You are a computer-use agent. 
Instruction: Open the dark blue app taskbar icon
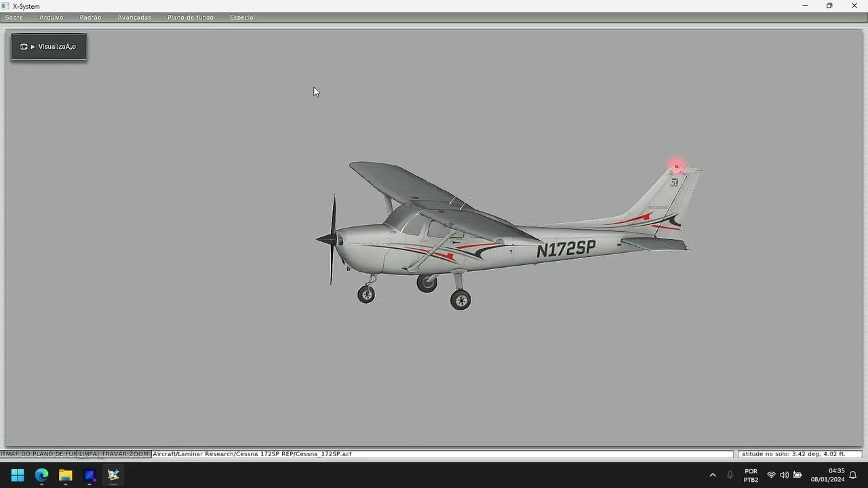[x=90, y=475]
